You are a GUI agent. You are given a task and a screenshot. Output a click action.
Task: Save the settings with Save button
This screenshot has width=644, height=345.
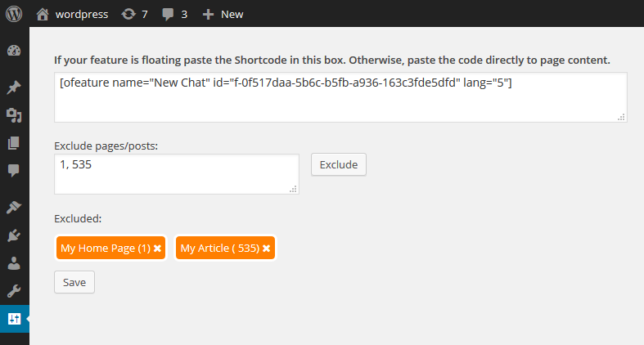(x=74, y=282)
